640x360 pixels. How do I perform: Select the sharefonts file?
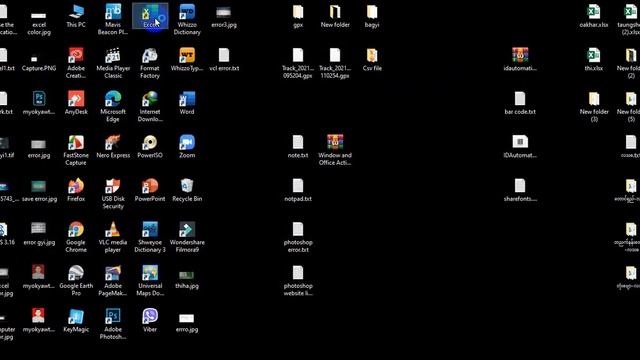[520, 190]
